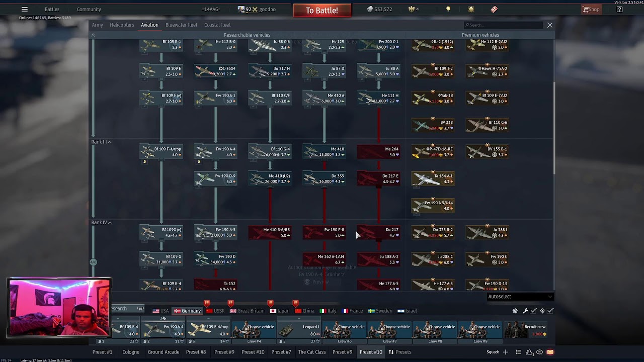Select the China nation tab

point(305,311)
